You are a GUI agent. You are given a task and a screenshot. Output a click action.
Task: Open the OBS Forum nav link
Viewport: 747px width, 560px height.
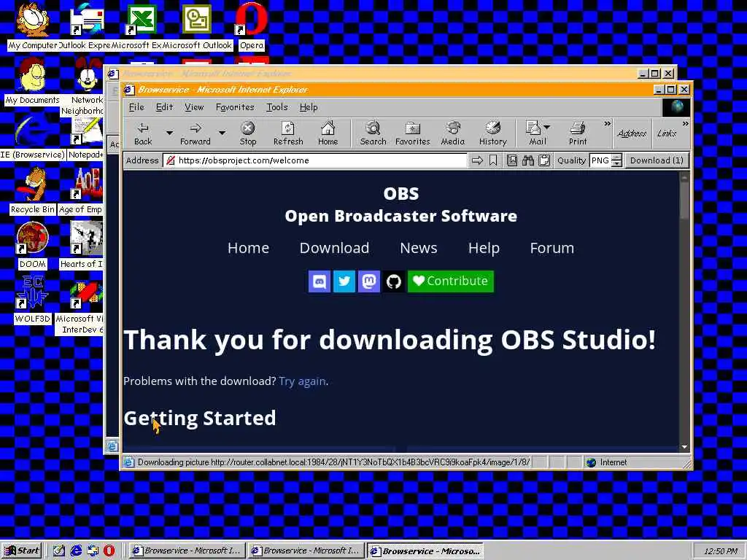click(551, 248)
